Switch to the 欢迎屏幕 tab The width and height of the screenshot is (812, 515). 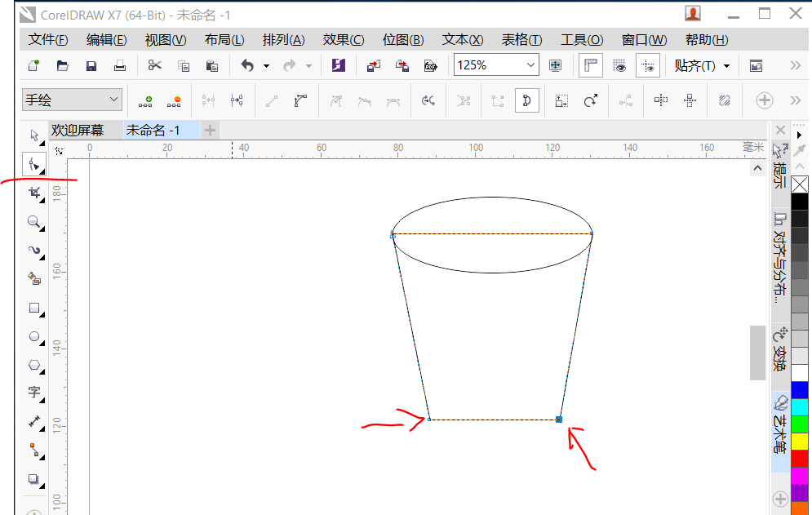pos(76,130)
